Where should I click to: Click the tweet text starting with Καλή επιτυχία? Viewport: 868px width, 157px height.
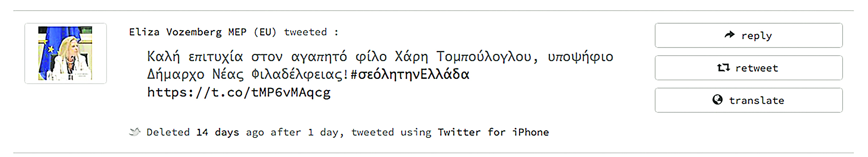(380, 75)
